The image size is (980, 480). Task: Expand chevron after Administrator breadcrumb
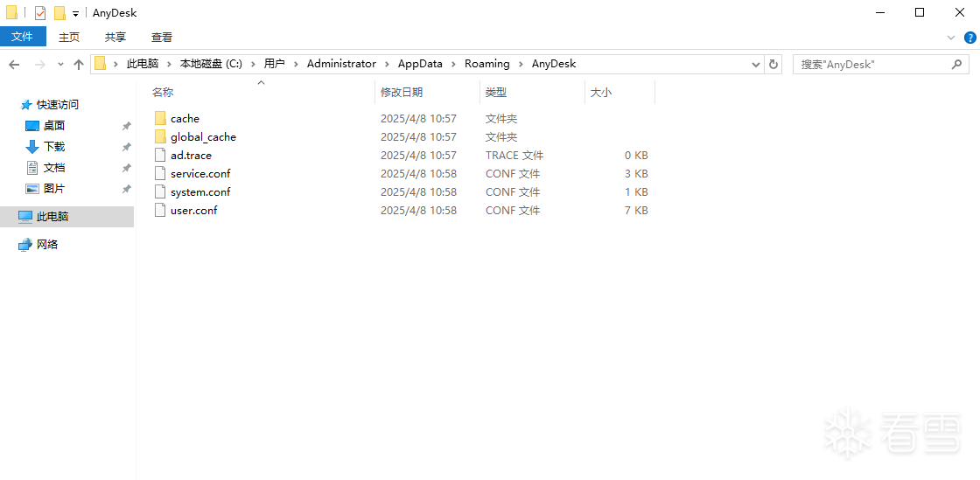388,64
